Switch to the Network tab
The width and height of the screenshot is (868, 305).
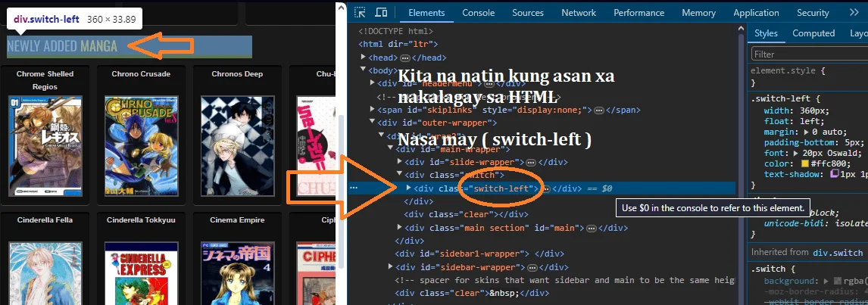(579, 13)
